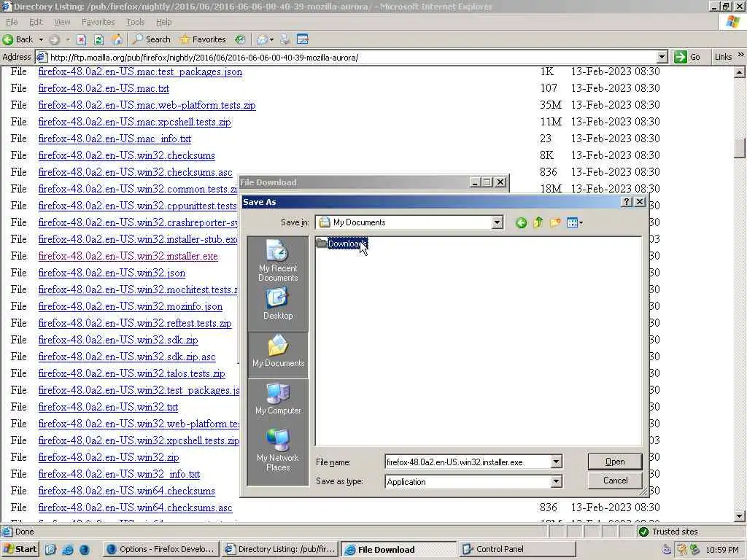Click Cancel in the Save As dialog
This screenshot has height=560, width=747.
(614, 481)
